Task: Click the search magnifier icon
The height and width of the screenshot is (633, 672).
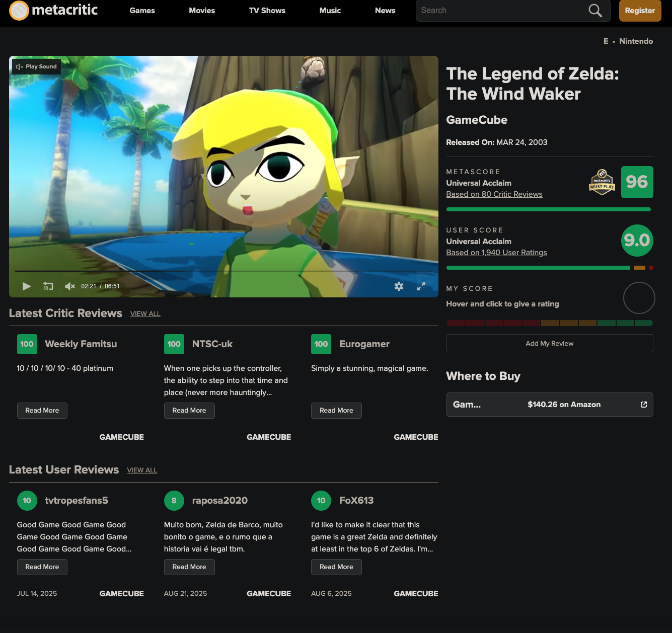Action: tap(595, 11)
